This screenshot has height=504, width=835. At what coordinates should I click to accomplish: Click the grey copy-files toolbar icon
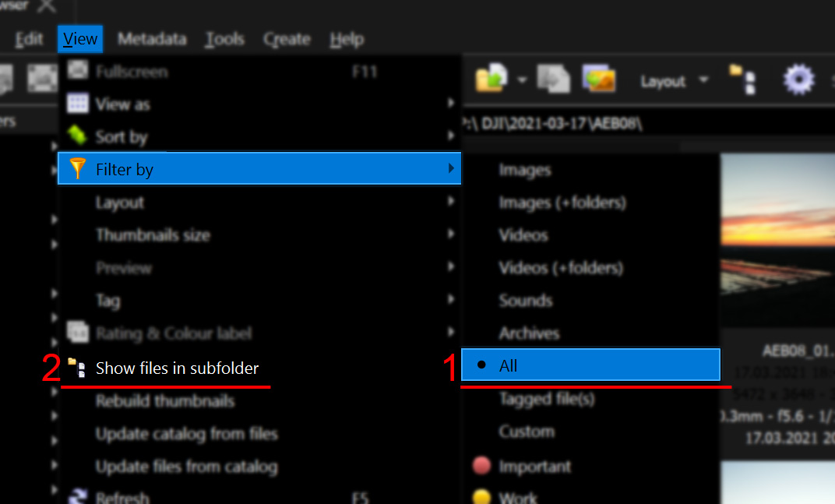553,79
